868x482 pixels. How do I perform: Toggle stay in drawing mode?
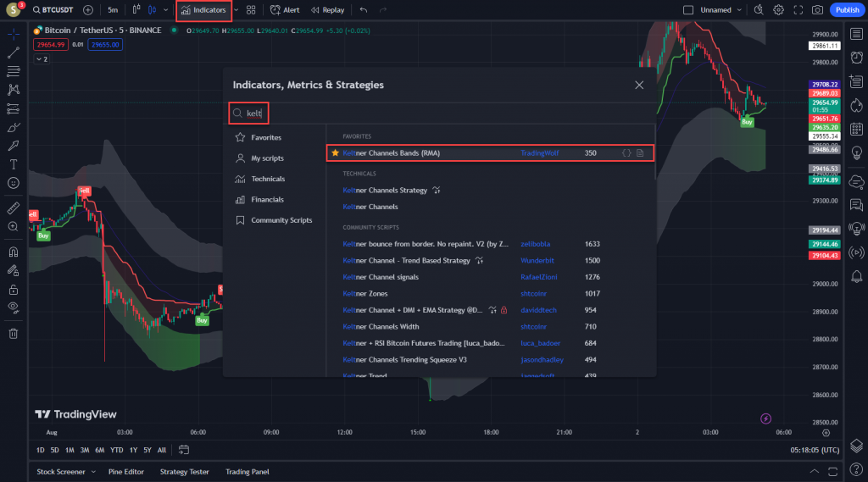click(x=14, y=270)
